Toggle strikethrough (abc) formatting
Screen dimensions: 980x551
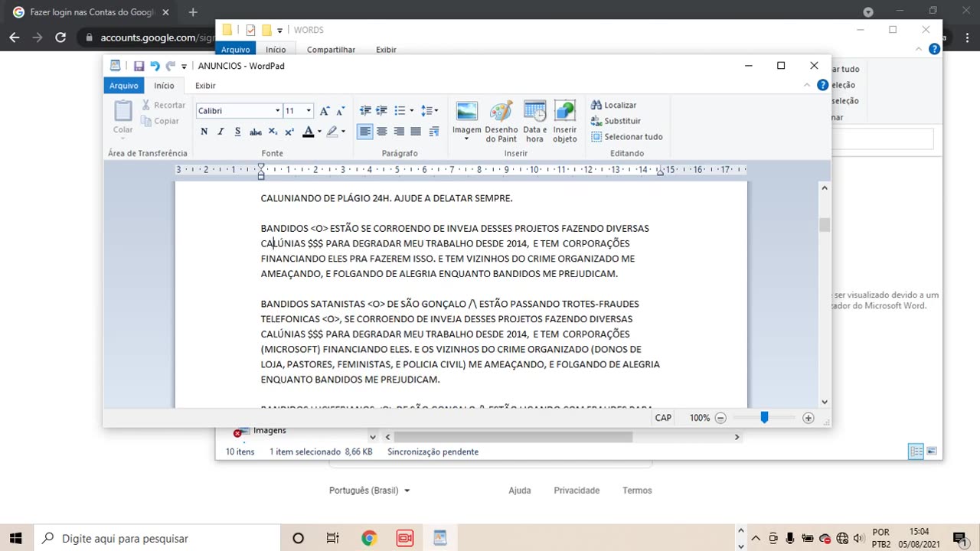point(256,132)
